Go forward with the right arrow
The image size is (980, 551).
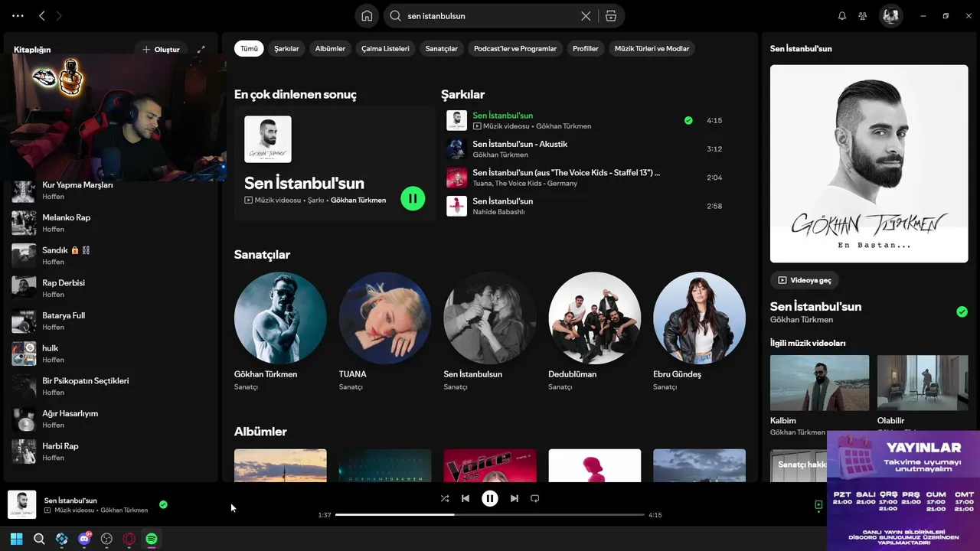click(59, 15)
